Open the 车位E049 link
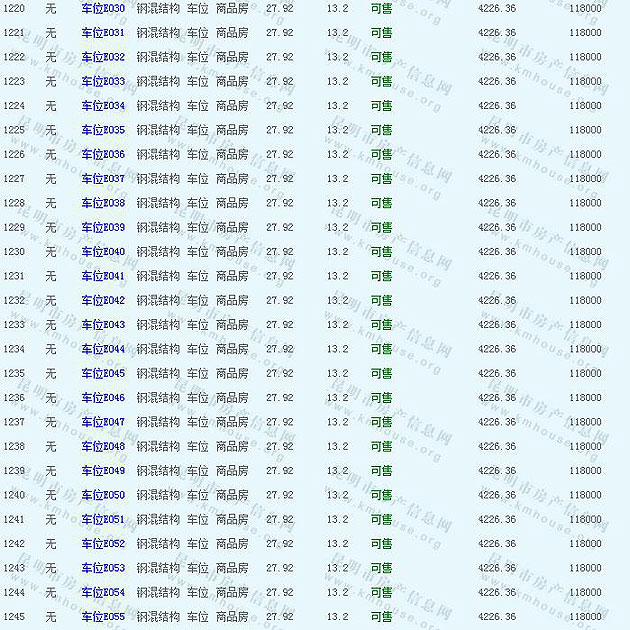 [103, 471]
